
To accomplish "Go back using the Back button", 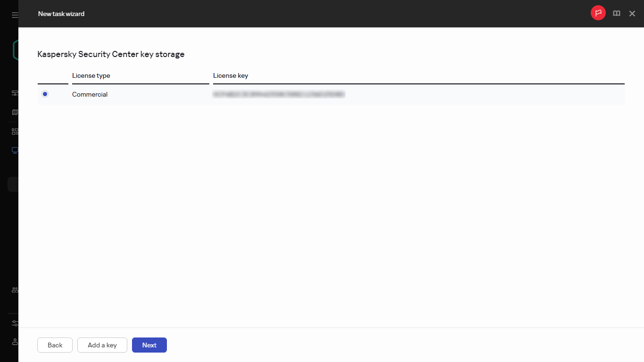I will coord(55,345).
